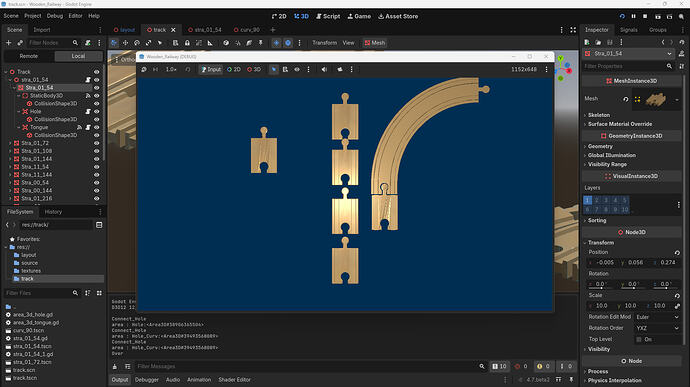Hide the Stra_01_72 node
Screen dimensions: 690x387
(96, 143)
